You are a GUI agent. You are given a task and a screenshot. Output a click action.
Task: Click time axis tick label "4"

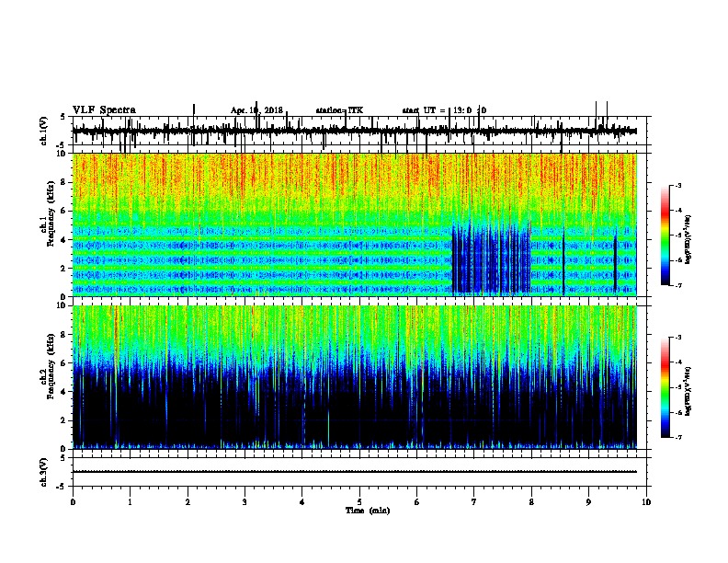point(302,502)
